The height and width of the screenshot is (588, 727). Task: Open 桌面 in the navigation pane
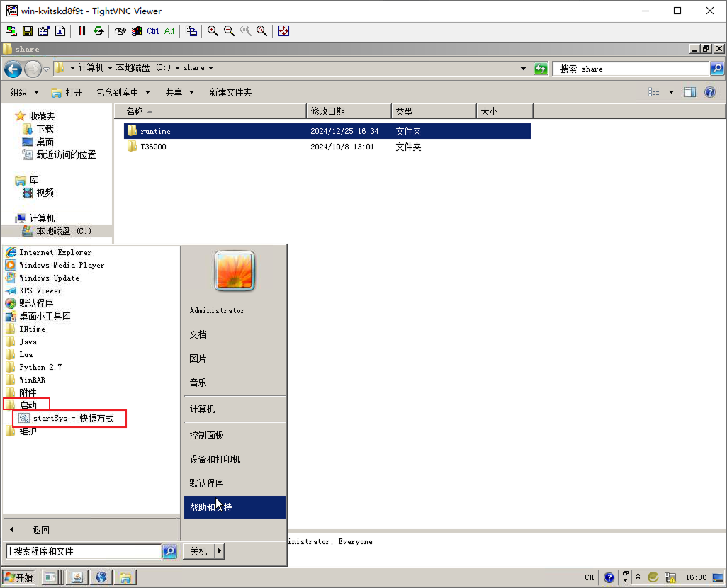(39, 142)
